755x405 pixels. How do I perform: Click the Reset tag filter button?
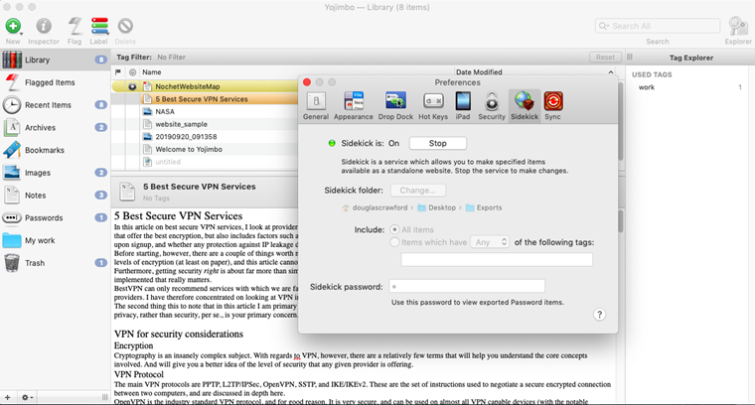coord(605,57)
